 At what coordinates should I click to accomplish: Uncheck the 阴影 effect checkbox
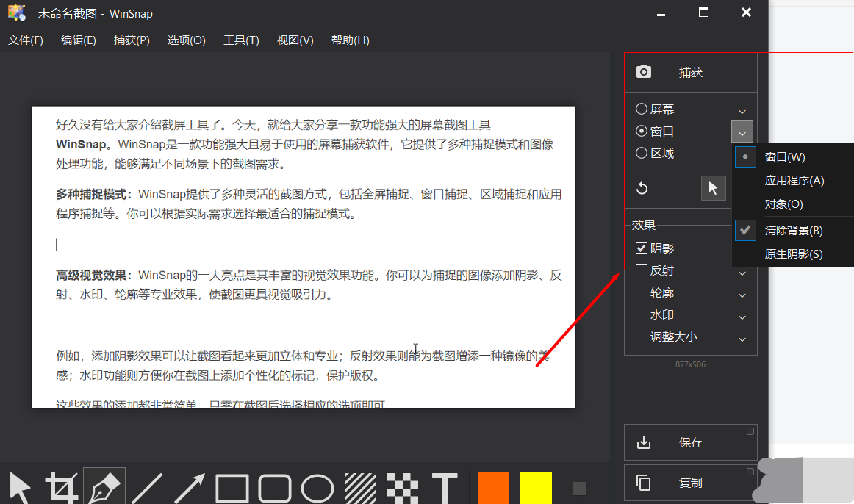[642, 248]
